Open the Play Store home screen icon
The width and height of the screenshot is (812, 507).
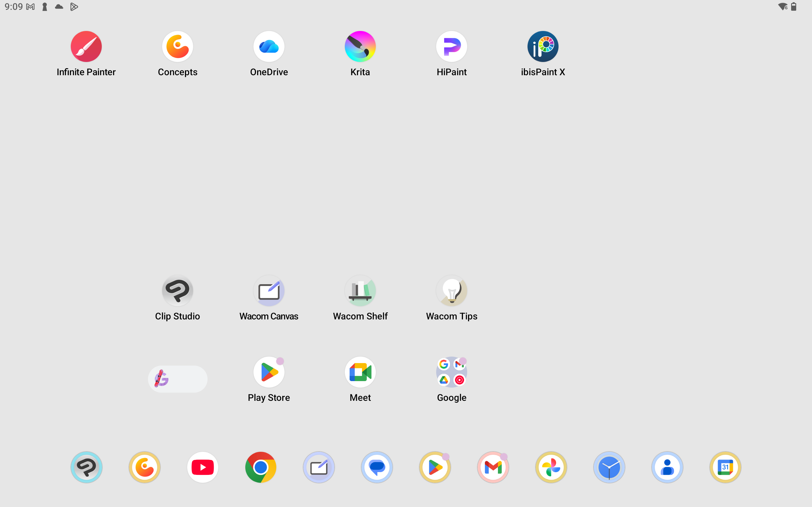(269, 372)
